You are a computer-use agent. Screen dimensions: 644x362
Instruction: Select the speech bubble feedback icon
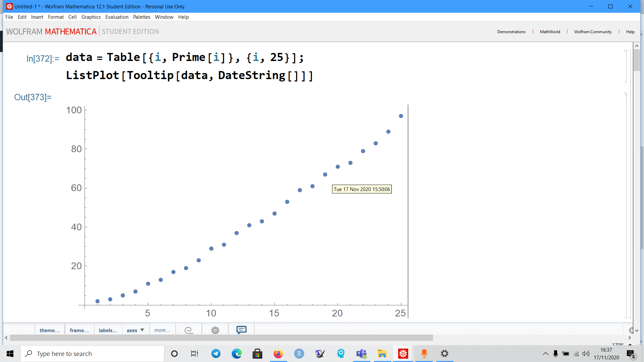pos(241,329)
